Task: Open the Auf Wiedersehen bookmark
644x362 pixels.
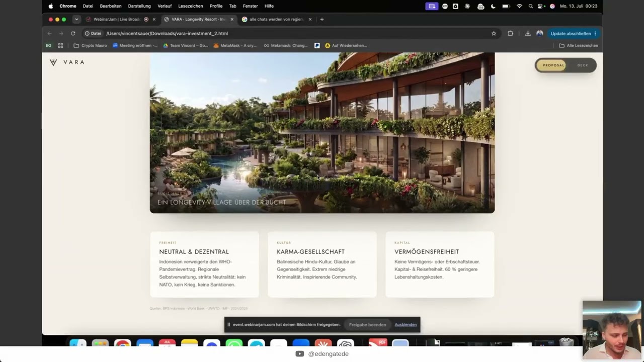Action: click(x=346, y=45)
